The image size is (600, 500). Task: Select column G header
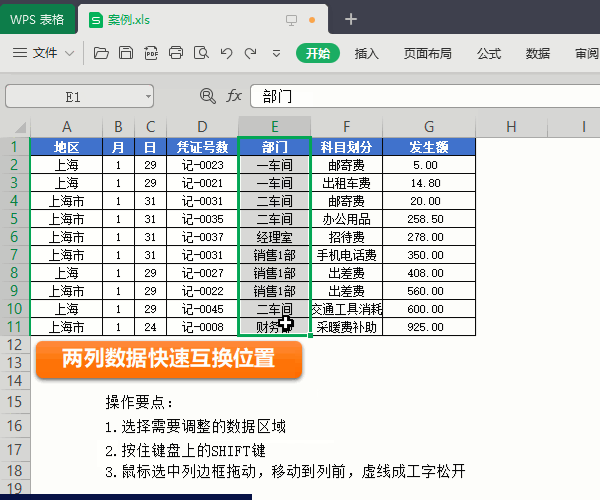pos(429,127)
